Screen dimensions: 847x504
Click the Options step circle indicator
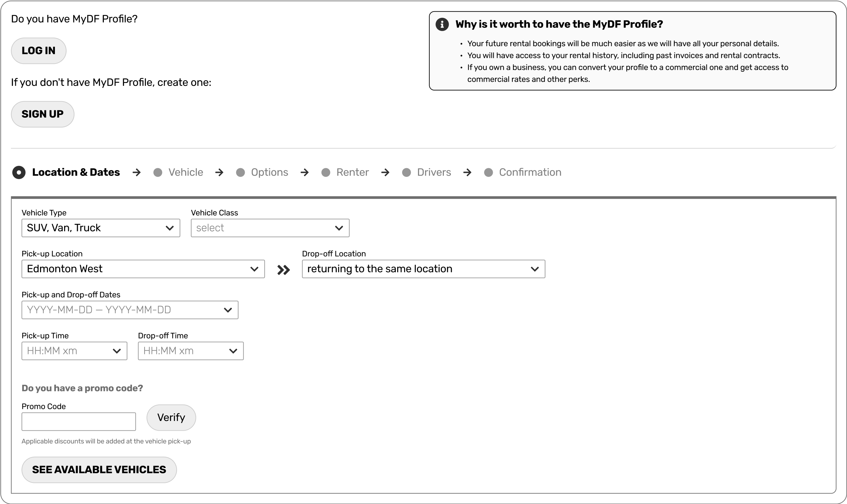241,172
